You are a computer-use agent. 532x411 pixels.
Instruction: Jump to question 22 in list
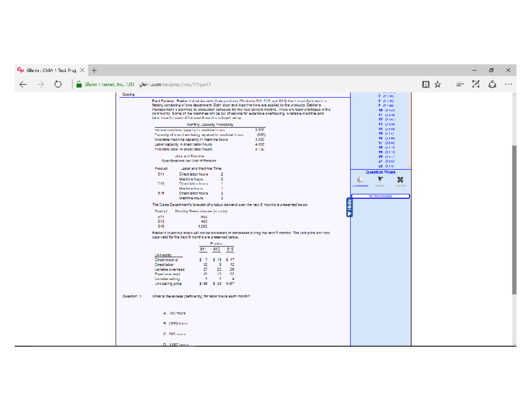(x=387, y=166)
